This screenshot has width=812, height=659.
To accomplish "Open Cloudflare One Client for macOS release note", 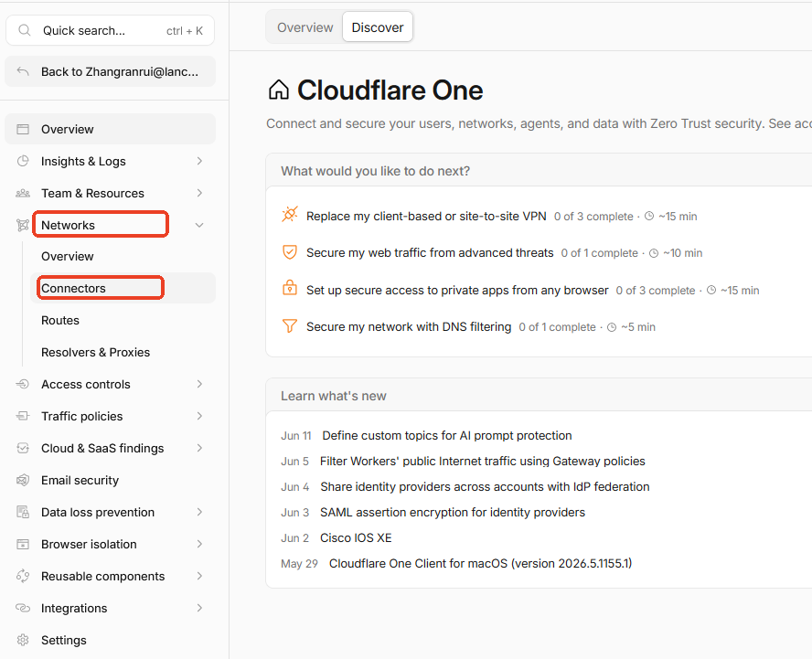I will coord(481,563).
